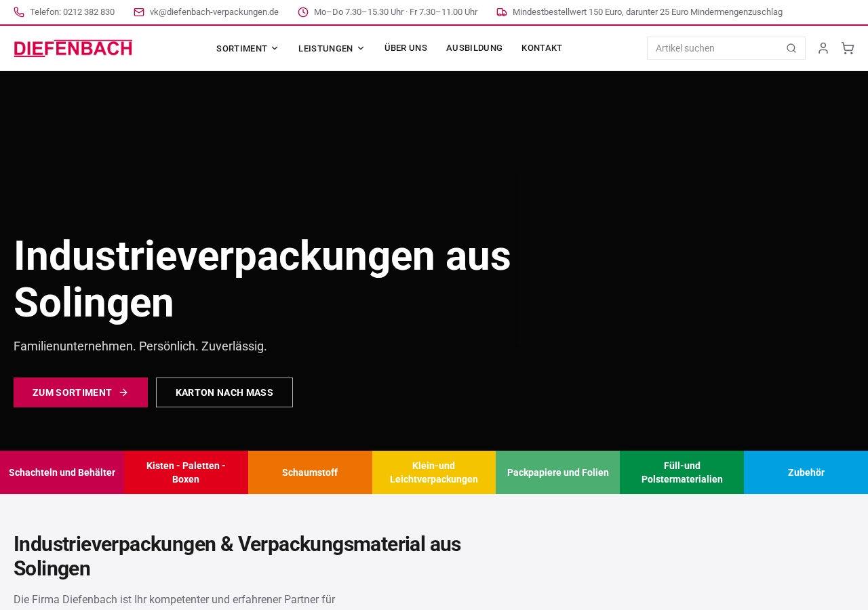Image resolution: width=868 pixels, height=610 pixels.
Task: Select the Klein- und Leichtverpackungen category
Action: coord(434,472)
